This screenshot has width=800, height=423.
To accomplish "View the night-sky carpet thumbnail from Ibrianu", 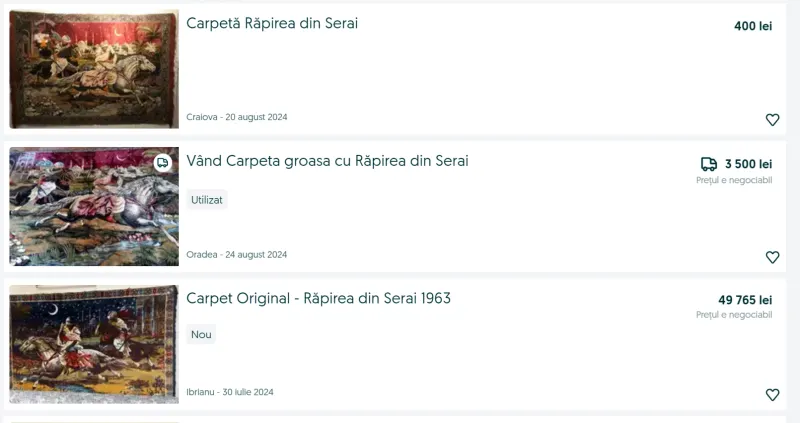I will pos(94,344).
